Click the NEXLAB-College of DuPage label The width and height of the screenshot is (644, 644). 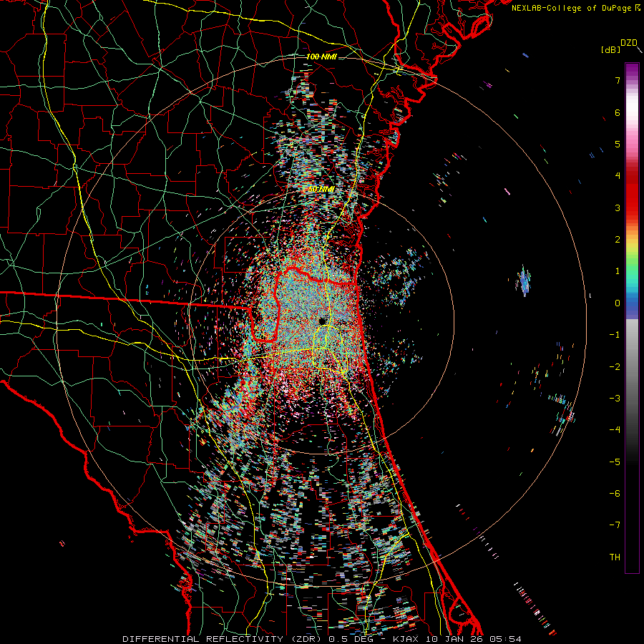[571, 8]
